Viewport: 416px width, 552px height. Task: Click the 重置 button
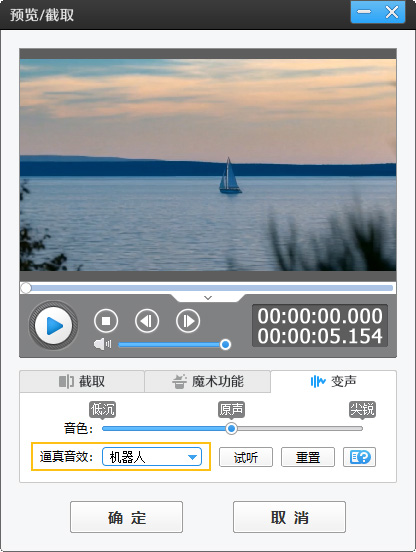click(x=308, y=457)
